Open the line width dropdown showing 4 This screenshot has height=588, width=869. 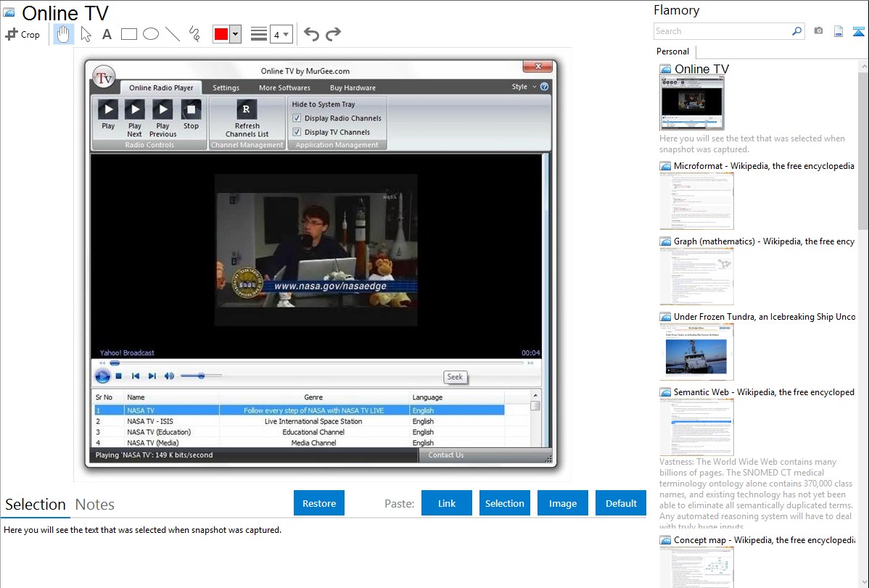(281, 34)
